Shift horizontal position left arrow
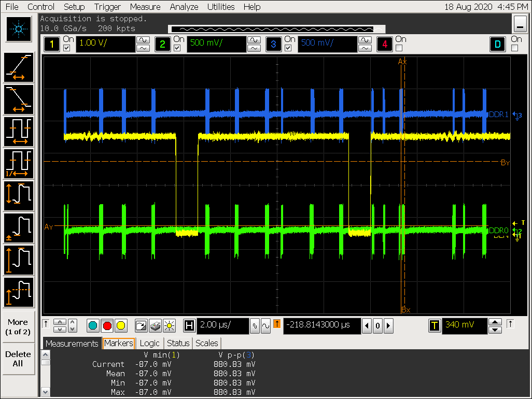532x399 pixels. click(x=367, y=326)
